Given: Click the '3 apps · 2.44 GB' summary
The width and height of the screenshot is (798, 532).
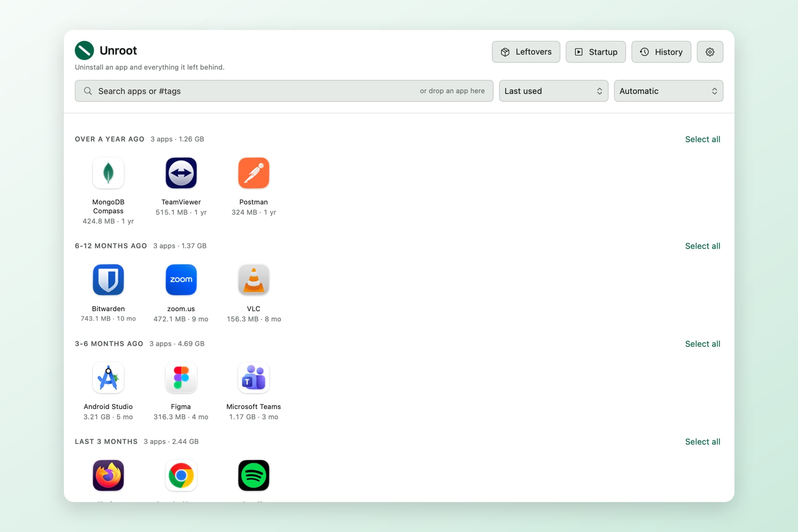Looking at the screenshot, I should tap(171, 442).
